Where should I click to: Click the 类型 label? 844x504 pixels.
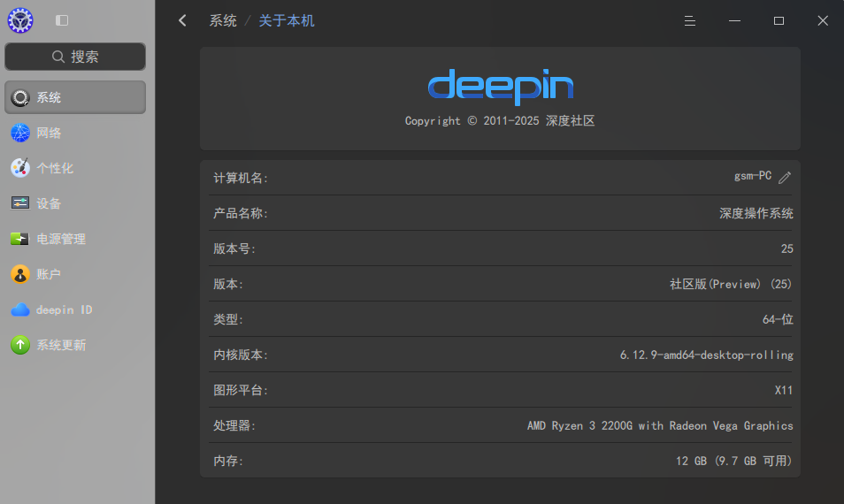tap(228, 319)
